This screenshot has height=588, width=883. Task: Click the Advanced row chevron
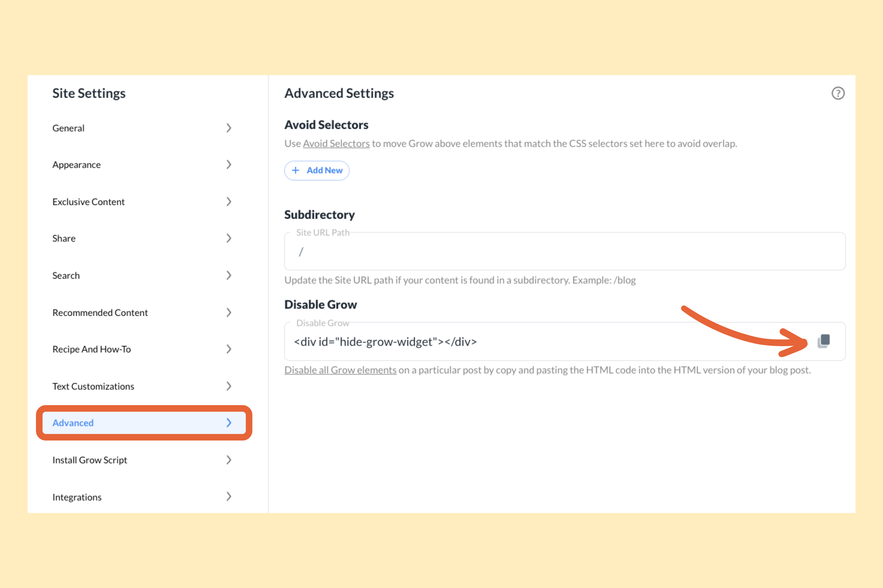[229, 423]
